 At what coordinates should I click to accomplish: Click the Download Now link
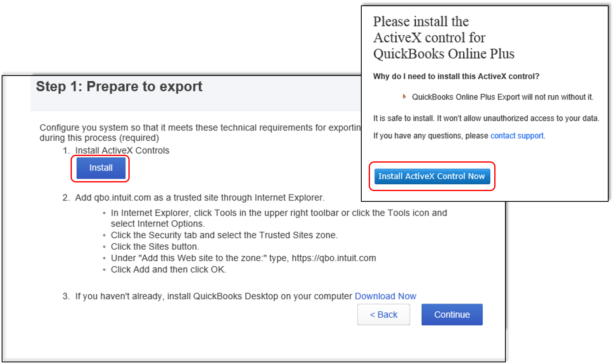(x=385, y=296)
